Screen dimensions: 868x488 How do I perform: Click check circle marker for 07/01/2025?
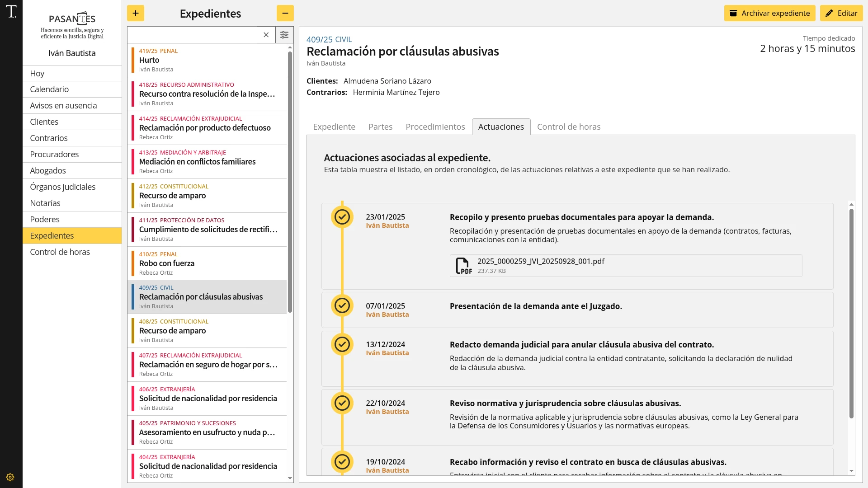click(342, 305)
